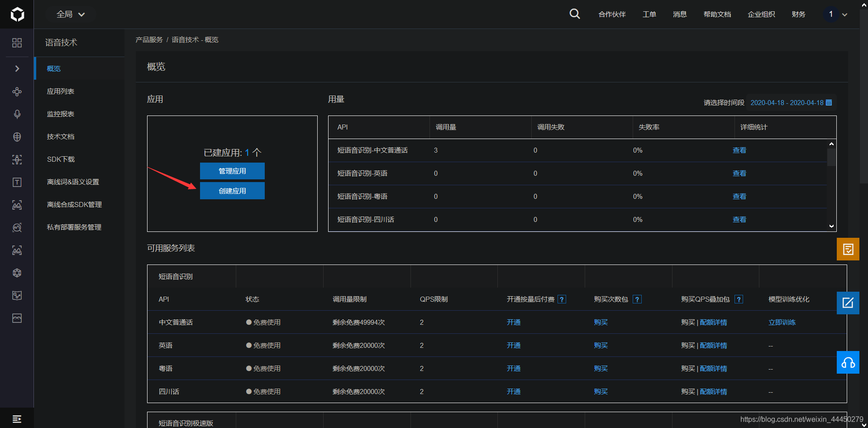Click the help icon beside 开通按量后付费

(x=562, y=299)
